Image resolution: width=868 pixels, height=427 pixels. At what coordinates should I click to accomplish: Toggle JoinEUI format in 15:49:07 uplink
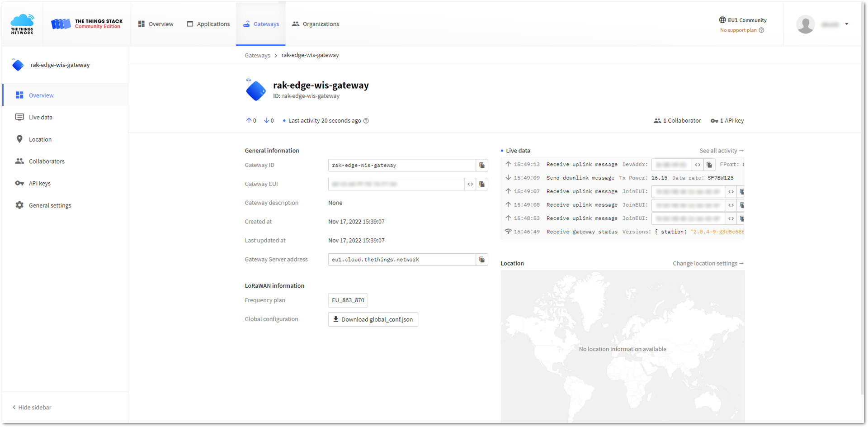pyautogui.click(x=731, y=192)
